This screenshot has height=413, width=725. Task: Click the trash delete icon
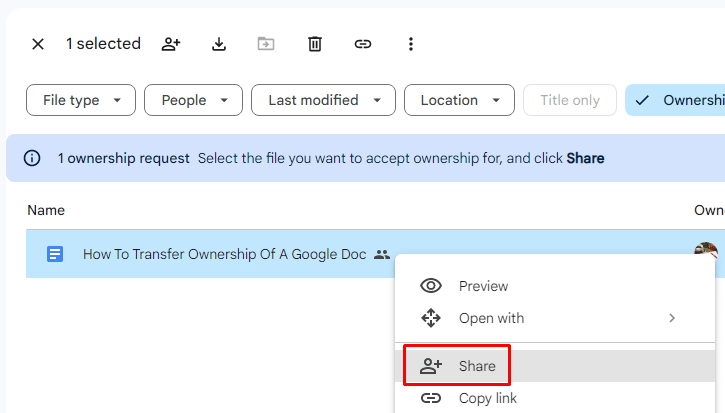(315, 44)
